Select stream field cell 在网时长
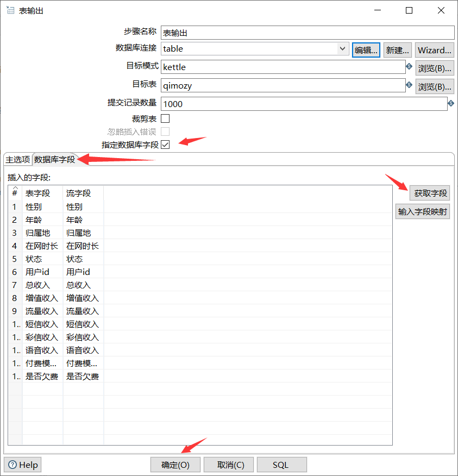458x476 pixels. click(x=83, y=246)
